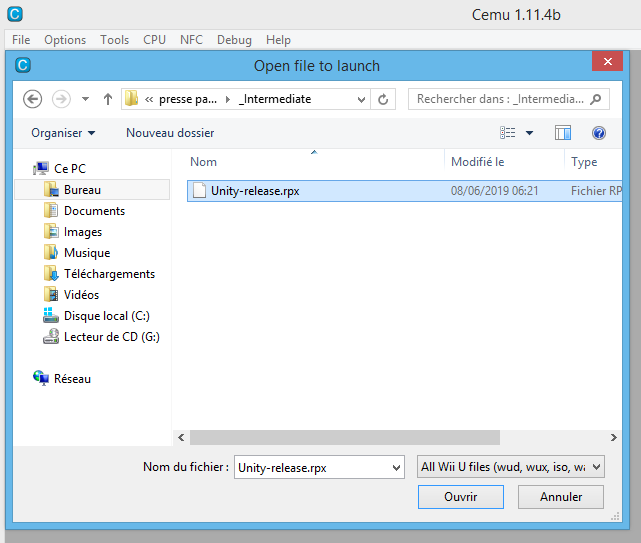The width and height of the screenshot is (641, 543).
Task: Click the _Intermediate breadcrumb segment
Action: [x=275, y=99]
